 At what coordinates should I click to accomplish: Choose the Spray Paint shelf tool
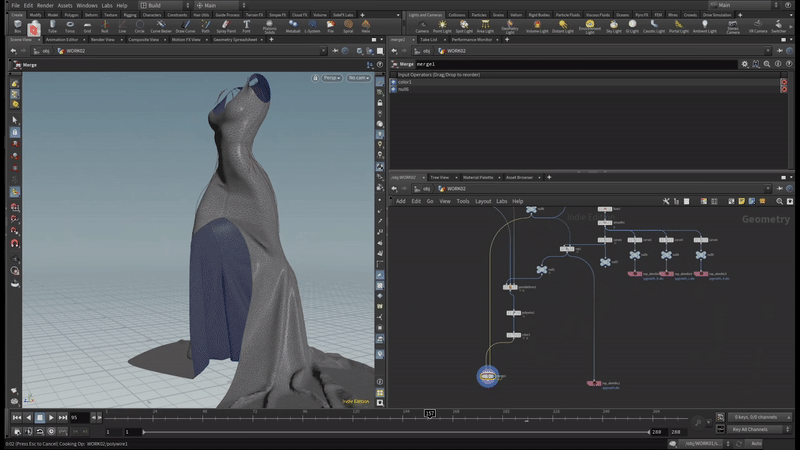[x=226, y=26]
